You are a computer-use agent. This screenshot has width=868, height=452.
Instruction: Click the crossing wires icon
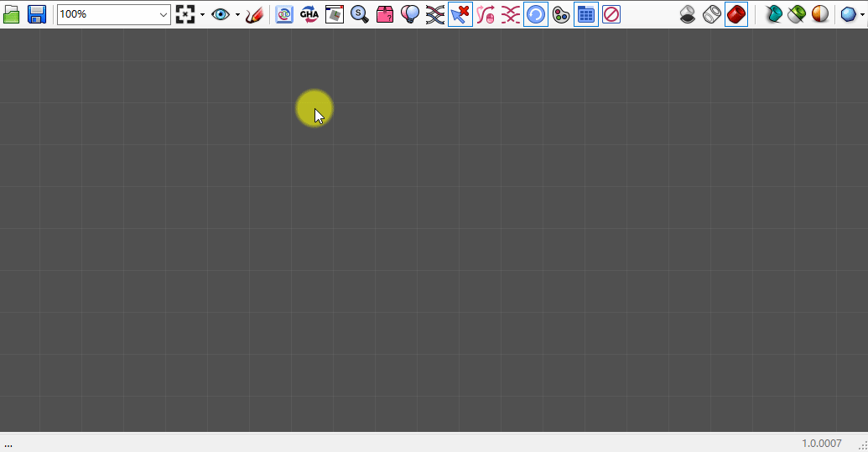click(435, 14)
